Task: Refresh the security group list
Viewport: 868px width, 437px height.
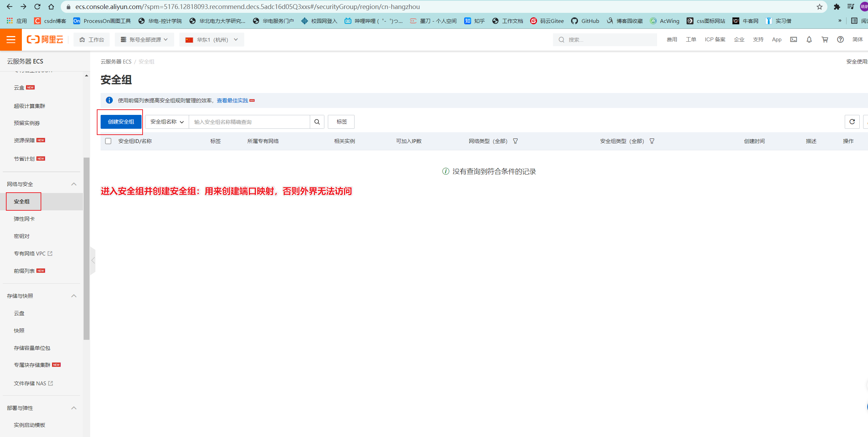Action: pyautogui.click(x=852, y=121)
